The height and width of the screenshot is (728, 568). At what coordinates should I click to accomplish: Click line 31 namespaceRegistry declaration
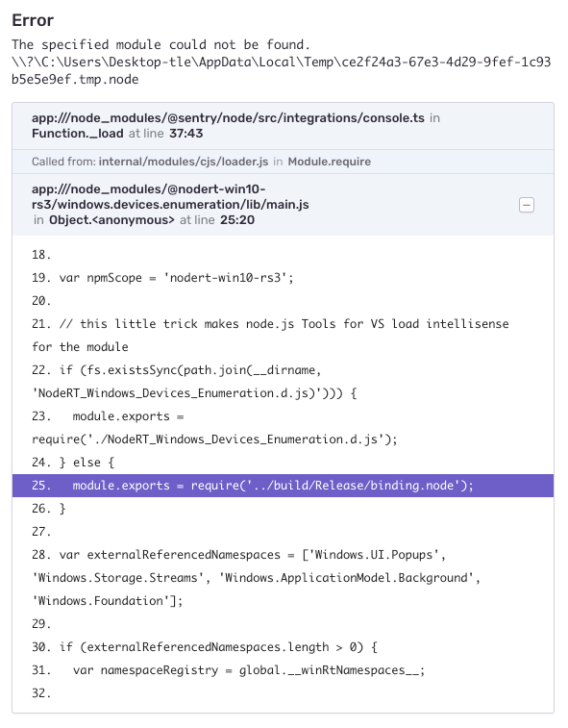coord(229,670)
